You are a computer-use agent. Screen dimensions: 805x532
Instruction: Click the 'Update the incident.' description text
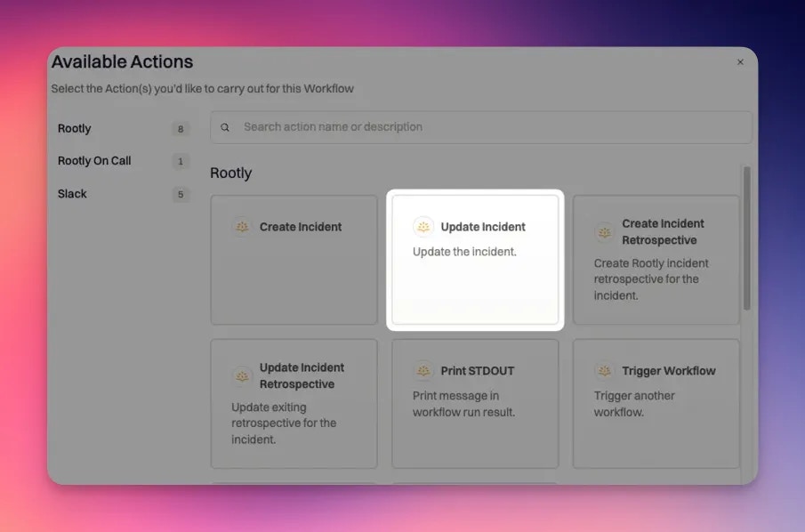(464, 252)
